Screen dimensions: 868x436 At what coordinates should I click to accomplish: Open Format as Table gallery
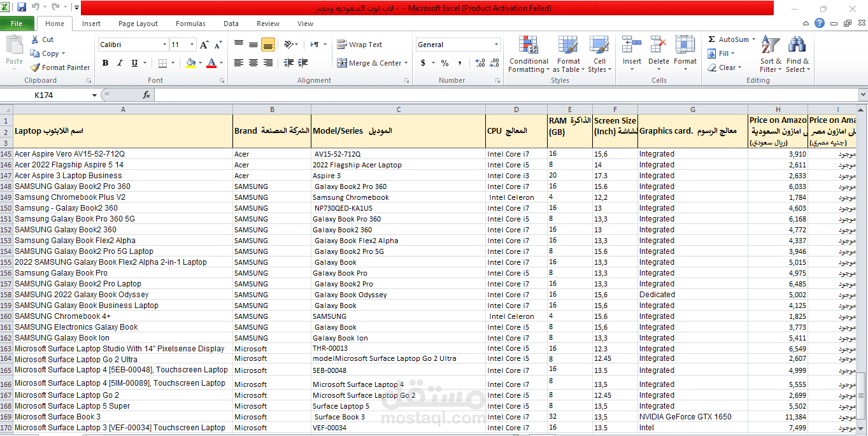pos(568,55)
